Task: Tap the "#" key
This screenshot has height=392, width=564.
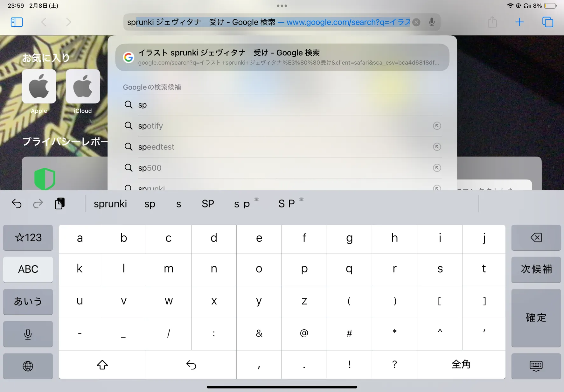Action: [x=349, y=334]
